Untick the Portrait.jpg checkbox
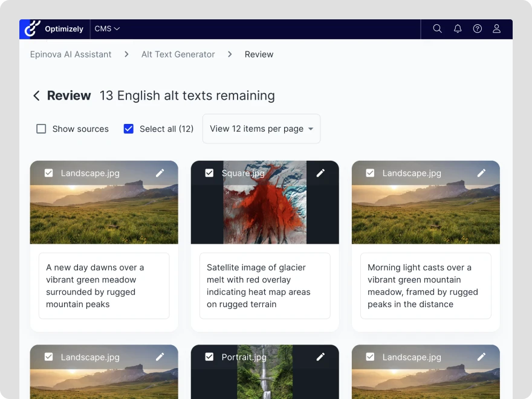The width and height of the screenshot is (532, 399). [x=209, y=357]
